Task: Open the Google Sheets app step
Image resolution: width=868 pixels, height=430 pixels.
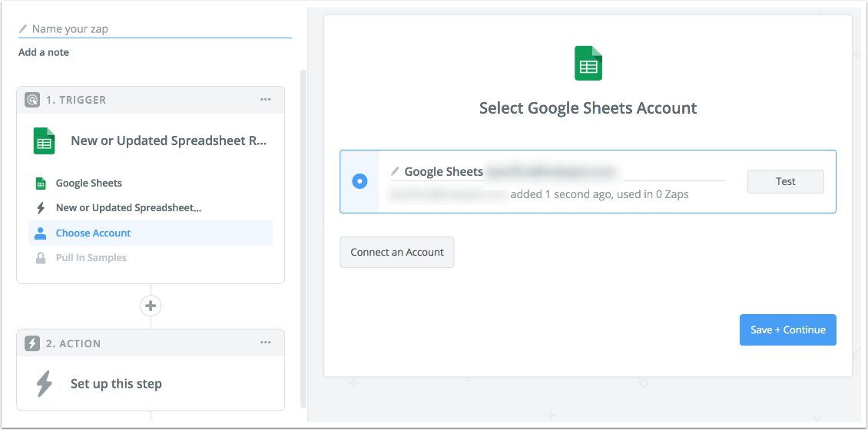Action: pos(88,184)
